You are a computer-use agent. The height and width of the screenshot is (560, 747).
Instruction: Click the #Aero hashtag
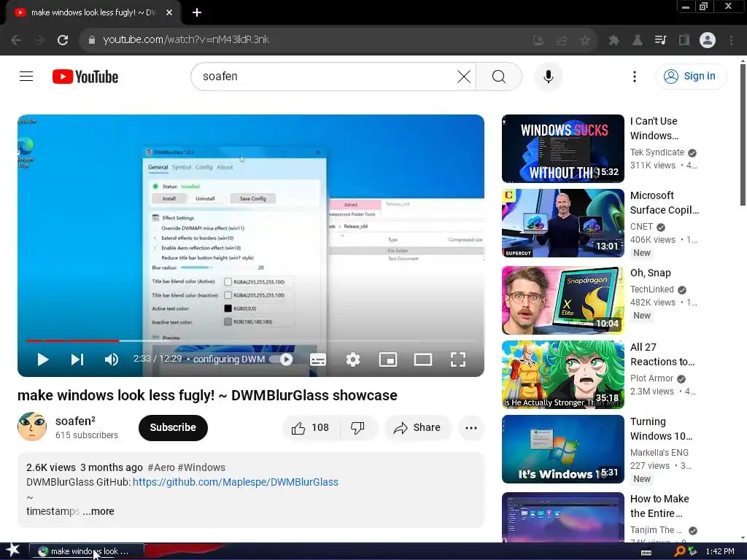(161, 467)
